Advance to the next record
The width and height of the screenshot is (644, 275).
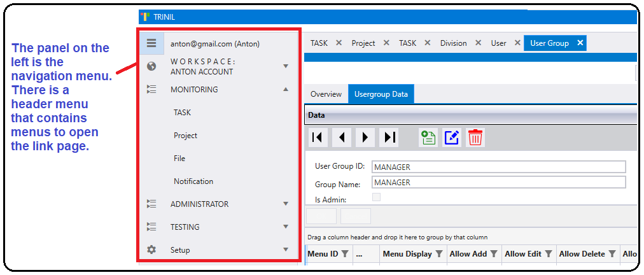365,137
